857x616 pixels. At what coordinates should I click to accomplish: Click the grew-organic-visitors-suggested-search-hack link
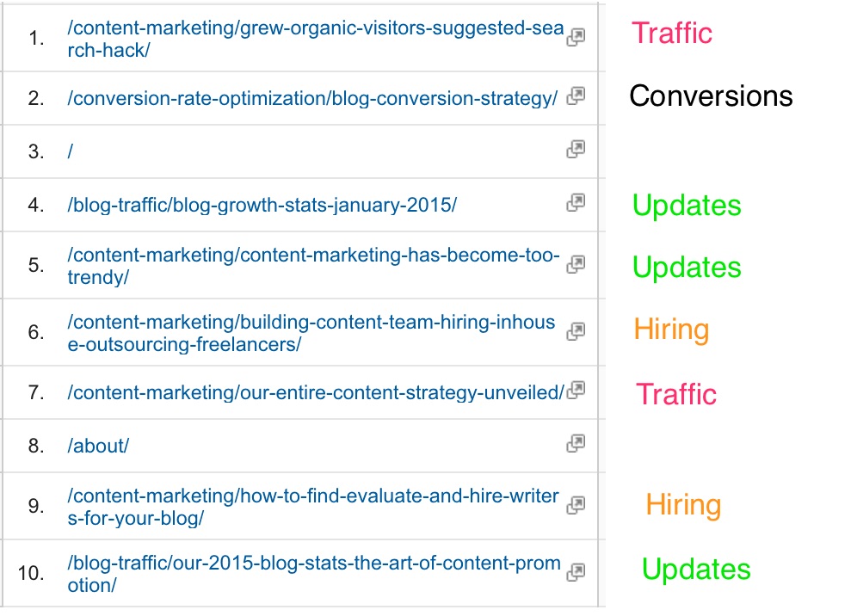coord(316,39)
